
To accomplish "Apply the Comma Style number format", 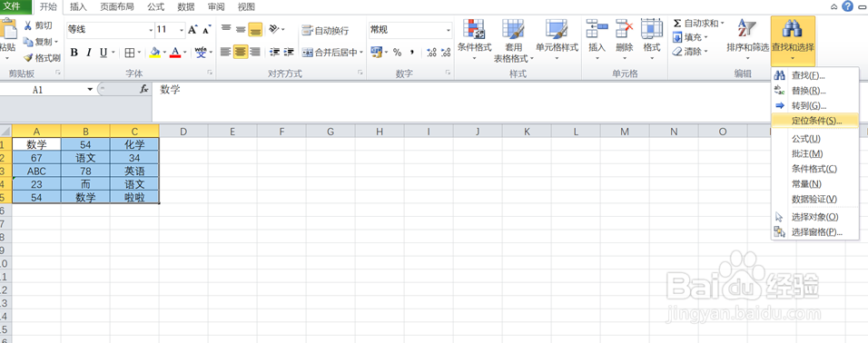I will click(412, 52).
